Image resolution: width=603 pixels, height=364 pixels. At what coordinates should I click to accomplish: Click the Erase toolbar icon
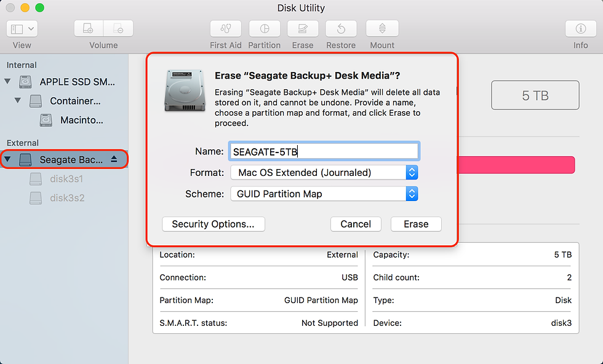pos(303,29)
